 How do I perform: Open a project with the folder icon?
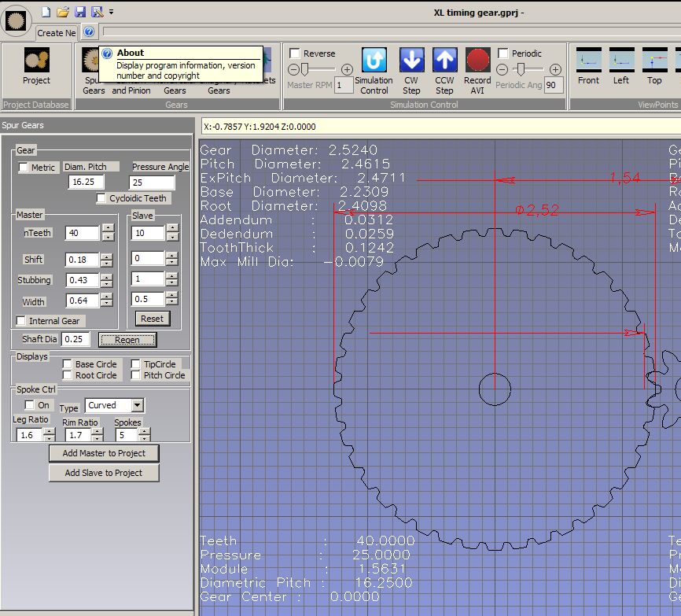(x=63, y=12)
